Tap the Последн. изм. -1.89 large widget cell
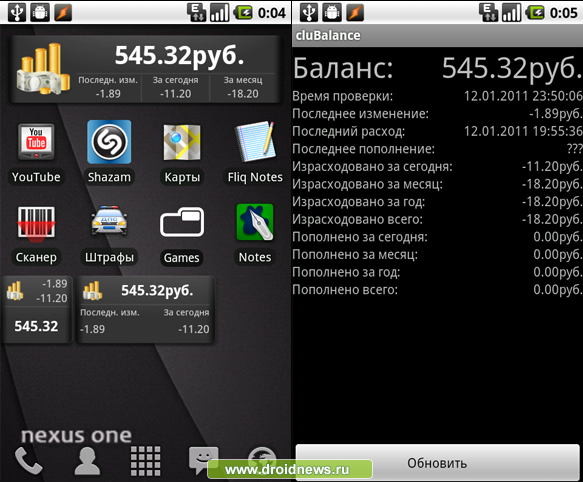This screenshot has width=583, height=482. (x=108, y=87)
